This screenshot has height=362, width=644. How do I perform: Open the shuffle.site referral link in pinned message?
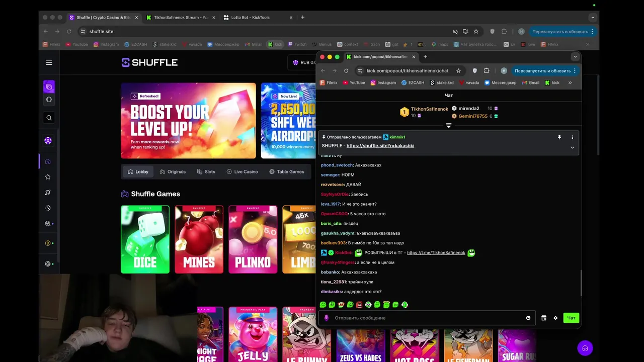pos(380,146)
